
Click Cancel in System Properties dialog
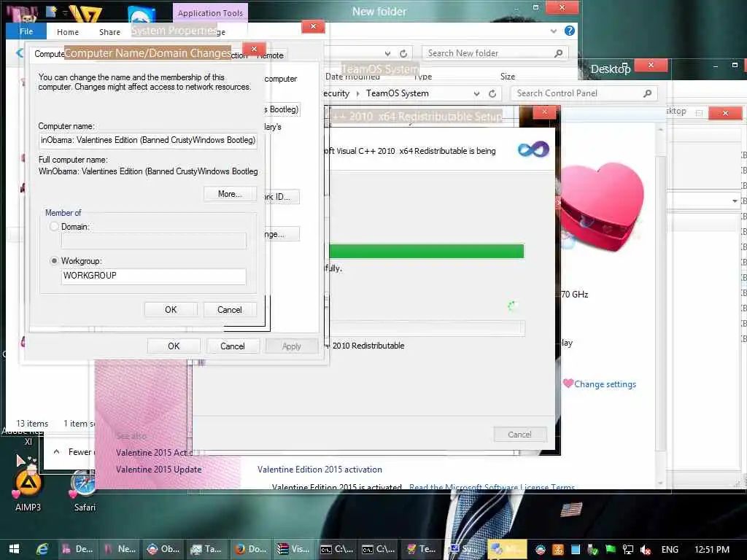(x=233, y=346)
